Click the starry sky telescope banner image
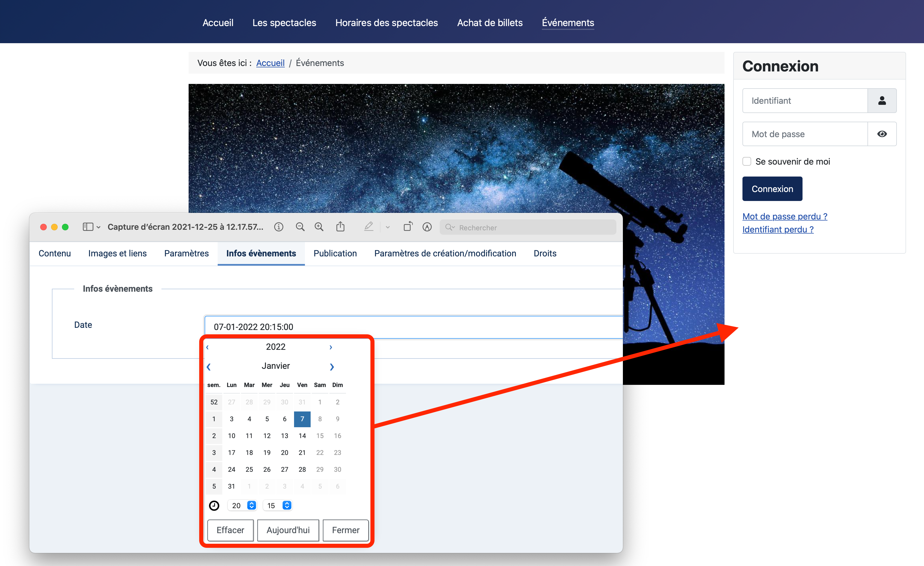The image size is (924, 566). click(x=456, y=148)
